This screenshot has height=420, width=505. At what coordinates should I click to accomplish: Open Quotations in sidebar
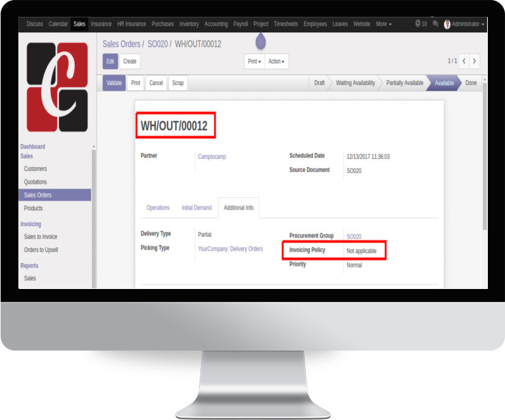pos(36,182)
